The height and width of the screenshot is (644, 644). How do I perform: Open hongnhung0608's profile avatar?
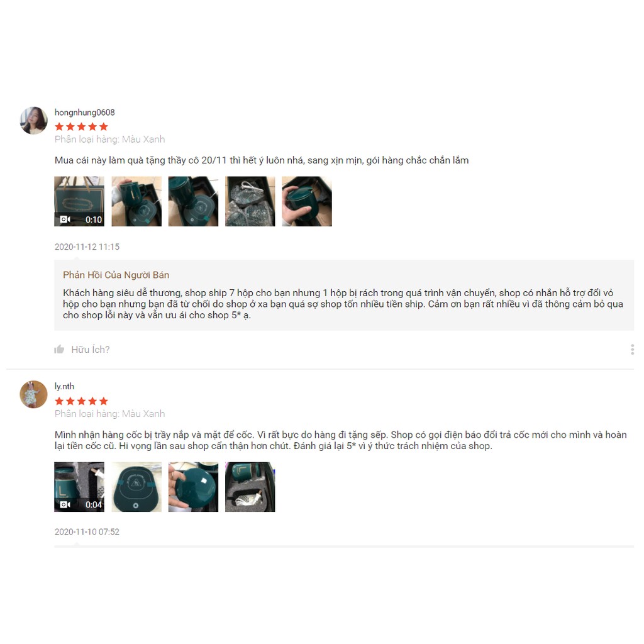[x=34, y=120]
